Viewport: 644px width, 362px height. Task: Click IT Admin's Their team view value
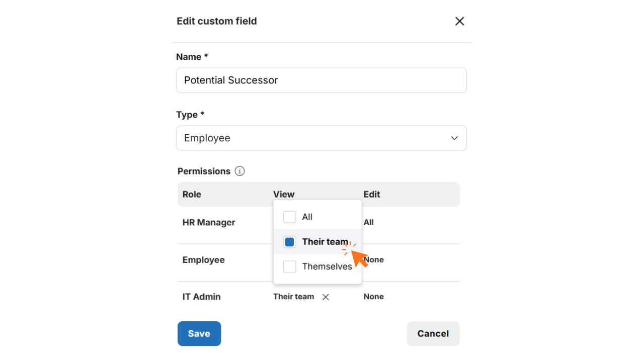pyautogui.click(x=293, y=297)
